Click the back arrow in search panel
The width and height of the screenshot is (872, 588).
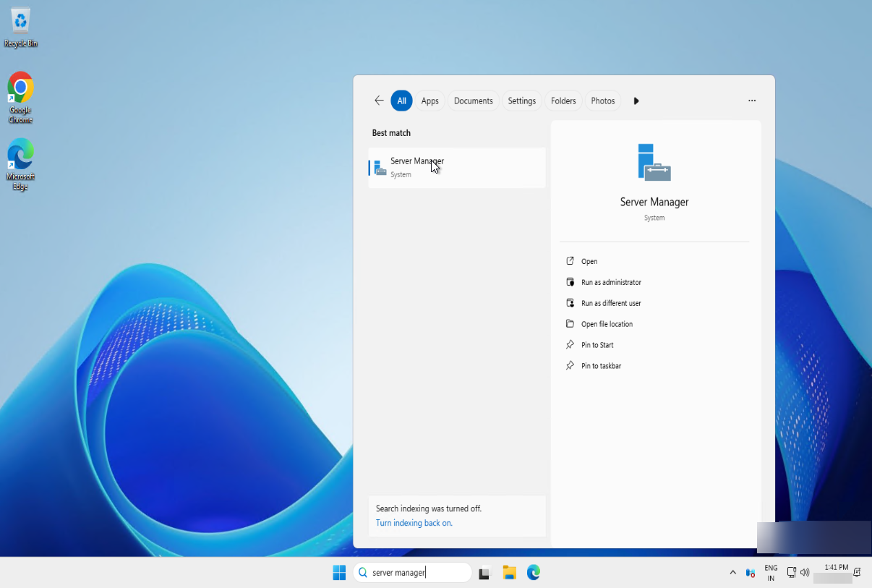click(379, 101)
